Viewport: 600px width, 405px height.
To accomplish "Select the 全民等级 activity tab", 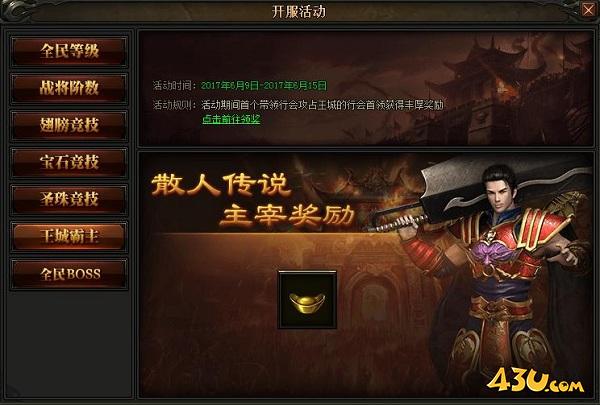I will [x=69, y=51].
